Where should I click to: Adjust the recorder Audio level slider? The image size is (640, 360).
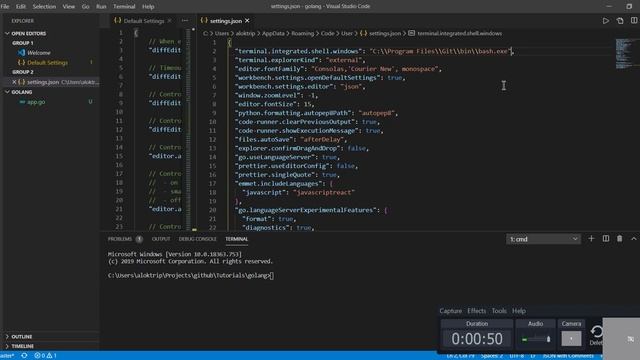coord(536,339)
